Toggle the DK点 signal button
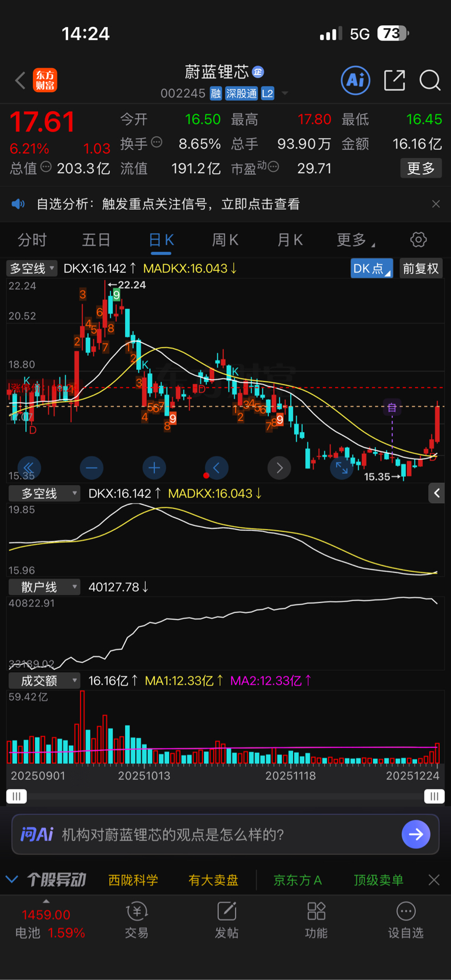 [x=372, y=268]
